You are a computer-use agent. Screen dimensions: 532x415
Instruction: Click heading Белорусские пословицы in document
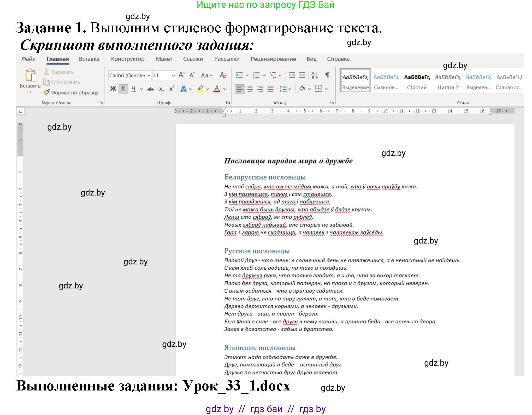click(265, 177)
